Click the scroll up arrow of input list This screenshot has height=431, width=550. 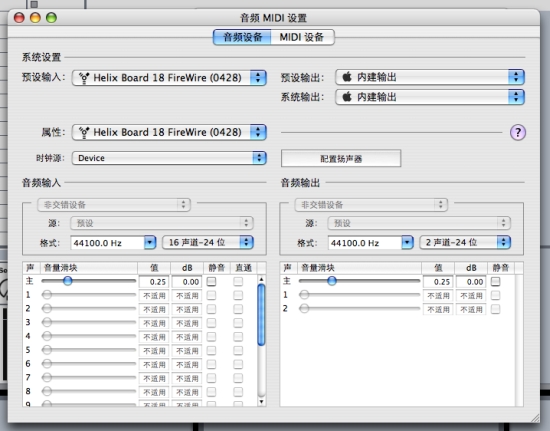[x=261, y=280]
